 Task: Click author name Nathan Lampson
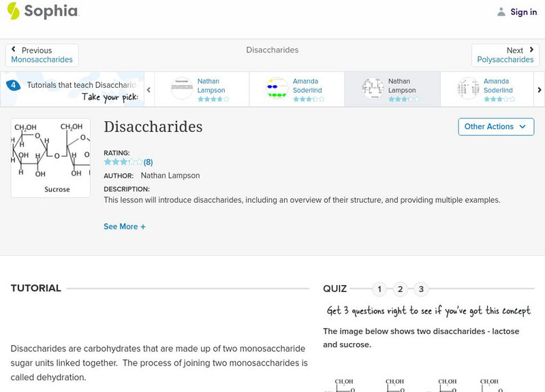coord(170,176)
